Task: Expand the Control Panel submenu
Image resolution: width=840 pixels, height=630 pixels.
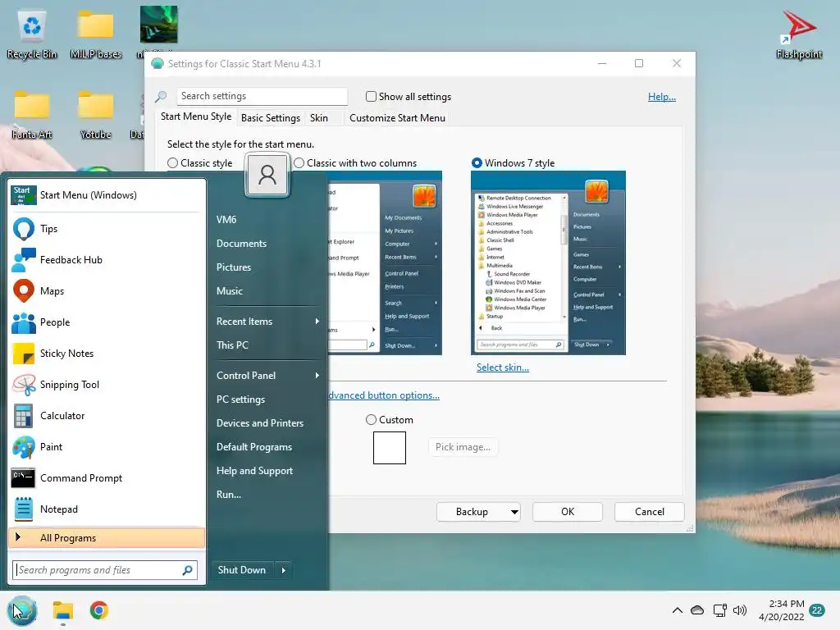Action: (x=317, y=376)
